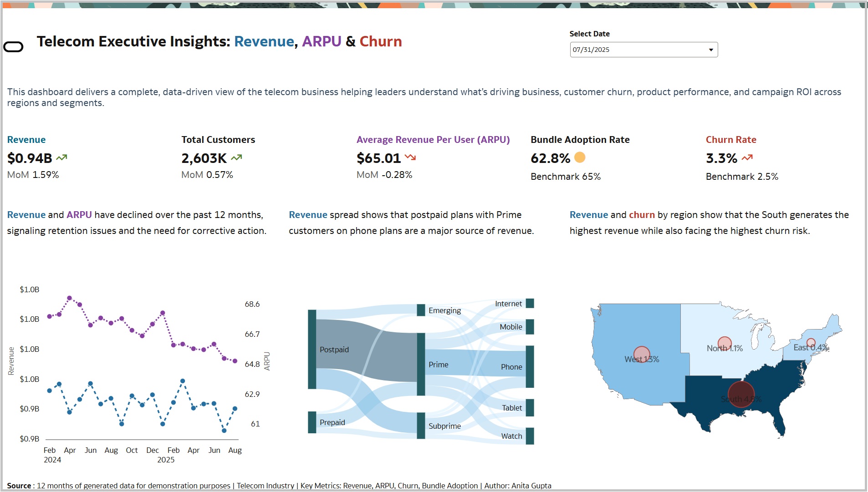Select the Revenue heading above the KPI value
This screenshot has height=492, width=868.
pos(26,140)
